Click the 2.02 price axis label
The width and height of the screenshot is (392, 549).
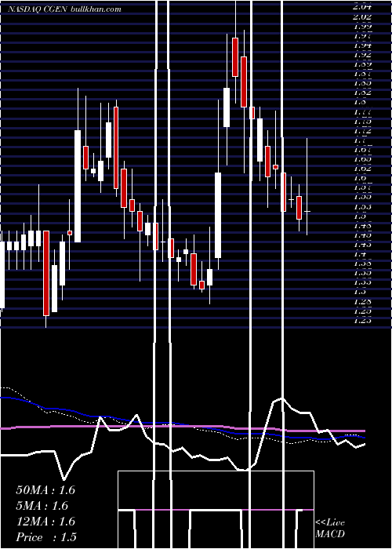pyautogui.click(x=362, y=16)
